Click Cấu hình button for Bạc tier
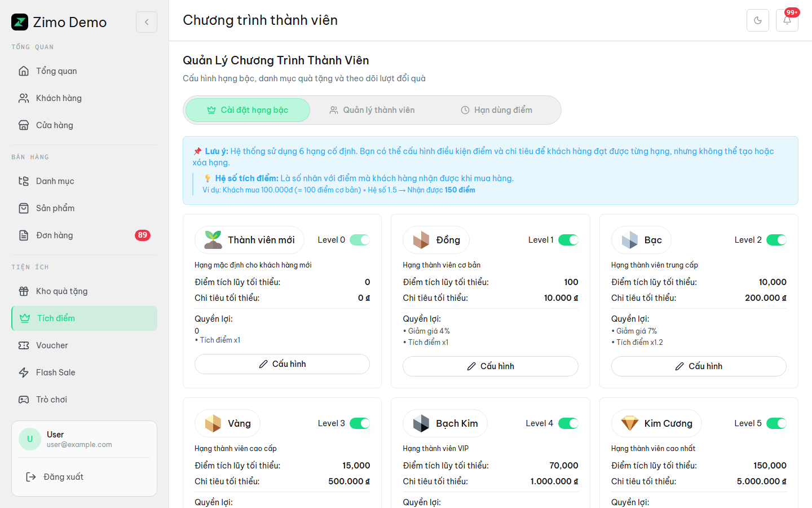The width and height of the screenshot is (812, 508). click(x=699, y=366)
